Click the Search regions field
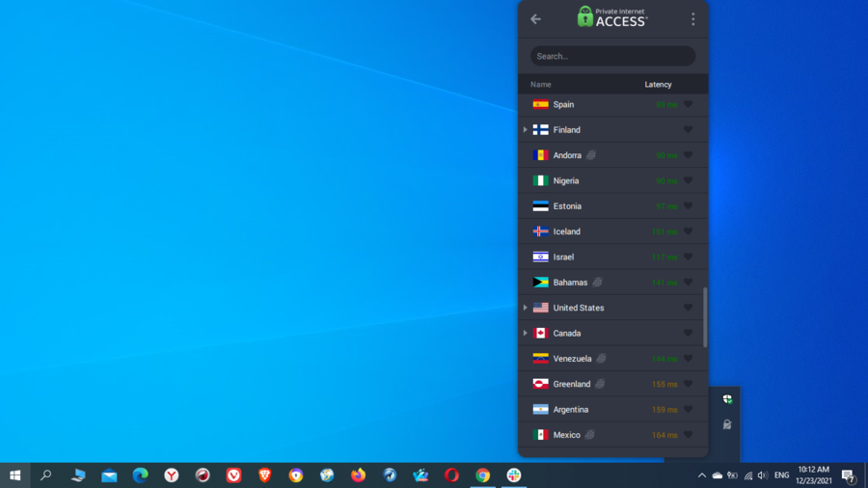Image resolution: width=868 pixels, height=488 pixels. click(612, 56)
